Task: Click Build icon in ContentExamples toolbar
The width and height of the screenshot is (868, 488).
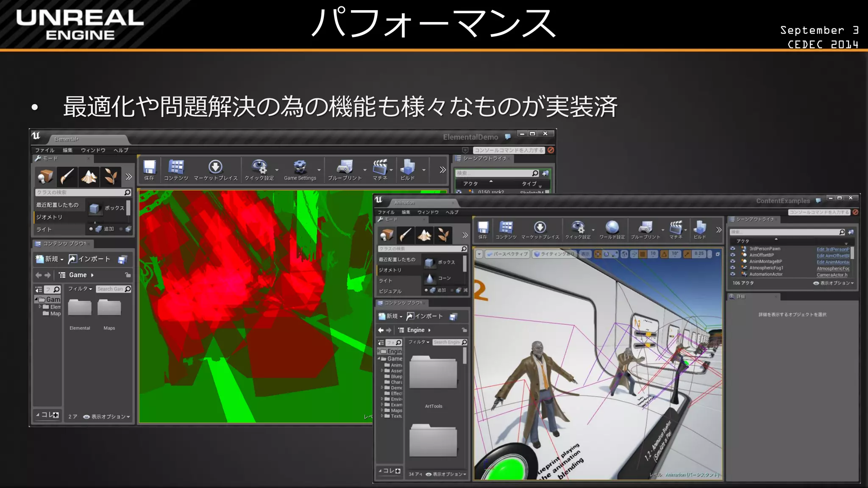Action: [x=700, y=227]
